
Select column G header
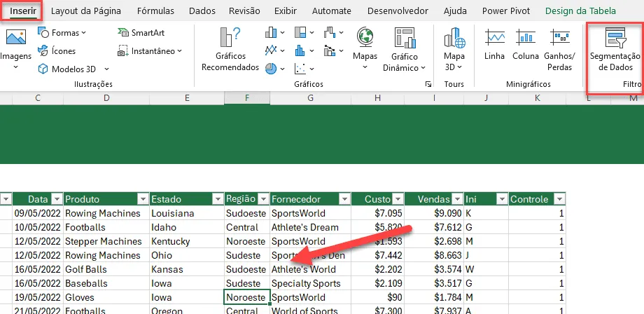(311, 98)
